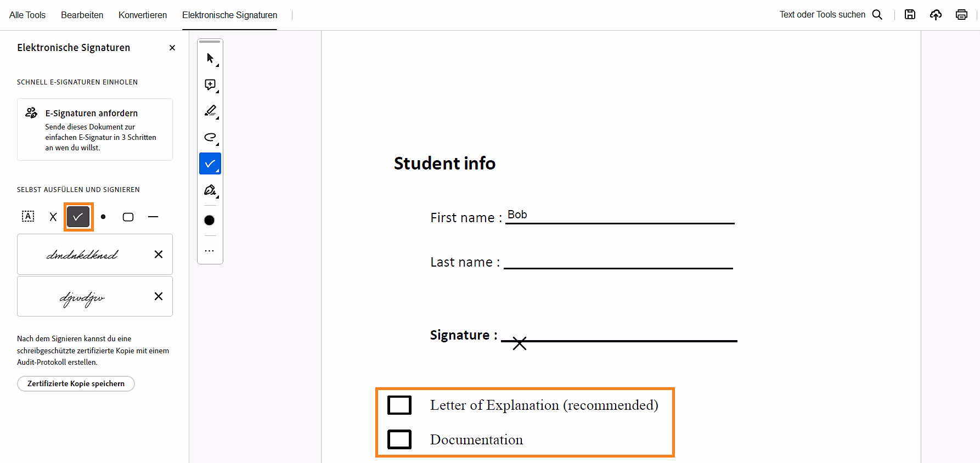
Task: Check the Documentation checkbox
Action: pos(399,439)
